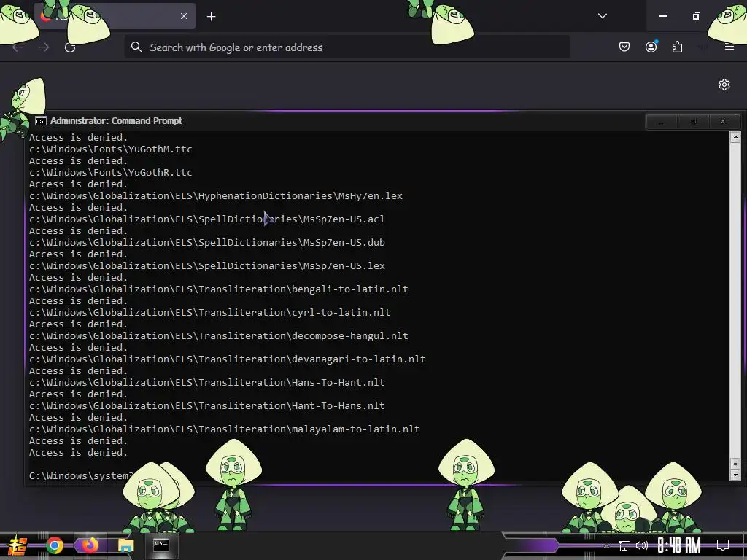Click Command Prompt scrollbar up arrow
The width and height of the screenshot is (747, 560).
(x=735, y=138)
